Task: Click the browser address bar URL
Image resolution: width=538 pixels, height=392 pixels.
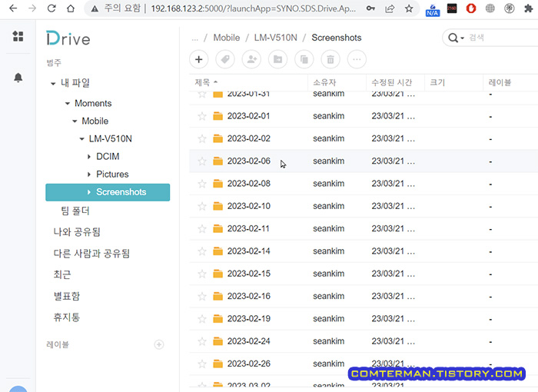Action: pyautogui.click(x=253, y=8)
